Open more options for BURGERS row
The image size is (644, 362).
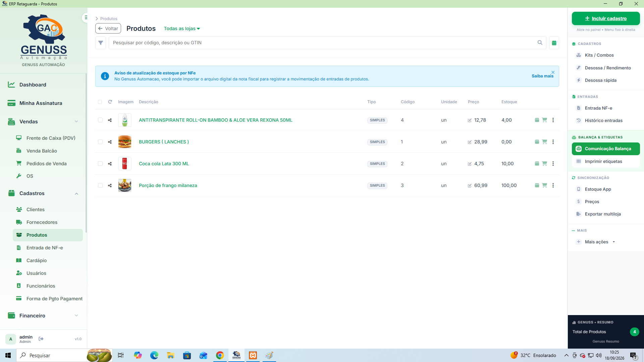tap(553, 142)
